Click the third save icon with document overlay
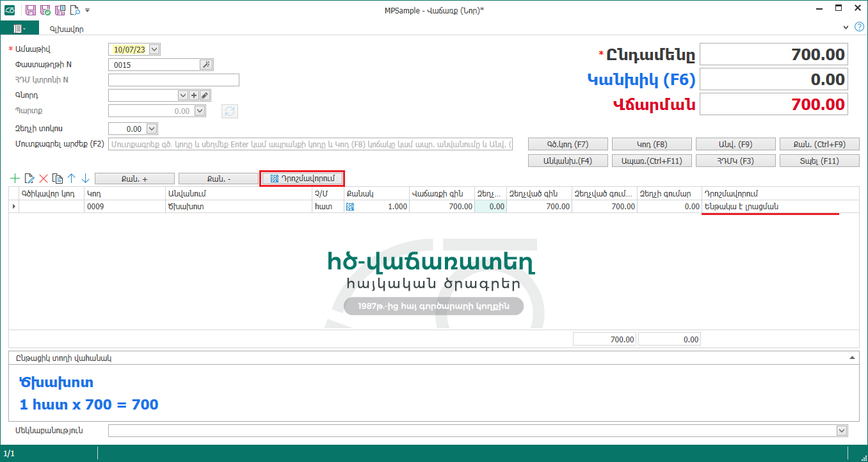 coord(60,10)
